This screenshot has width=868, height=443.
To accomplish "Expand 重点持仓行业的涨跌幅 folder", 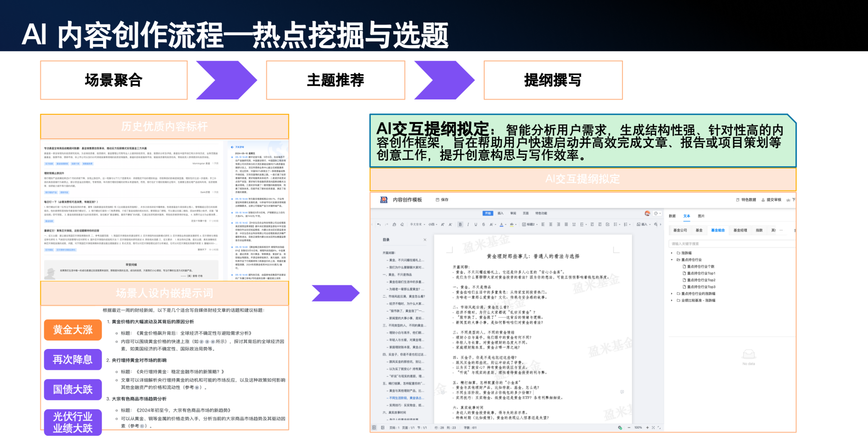I will [x=672, y=294].
